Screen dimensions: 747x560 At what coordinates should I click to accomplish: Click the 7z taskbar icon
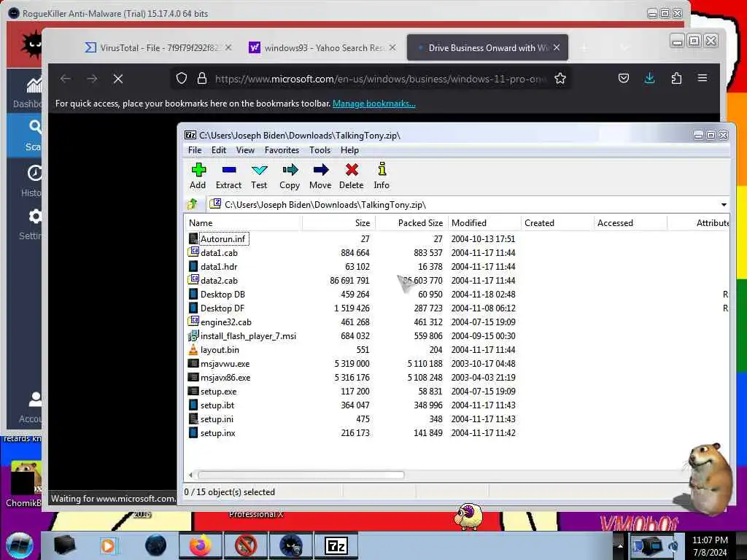click(x=336, y=545)
